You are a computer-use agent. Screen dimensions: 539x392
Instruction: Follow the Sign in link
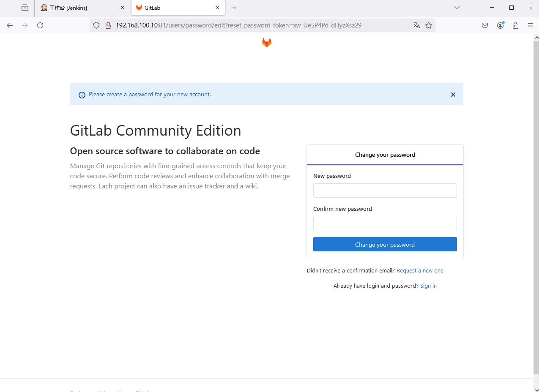pyautogui.click(x=428, y=286)
